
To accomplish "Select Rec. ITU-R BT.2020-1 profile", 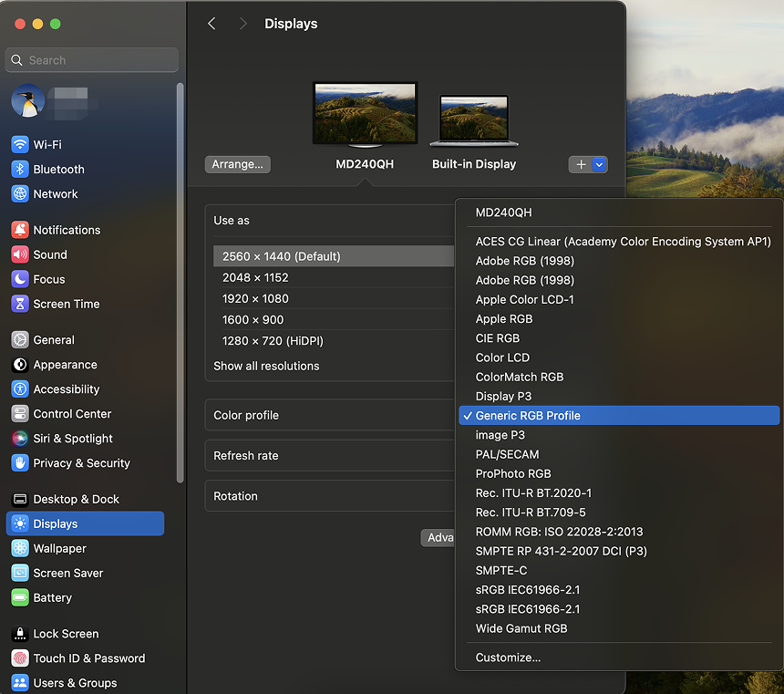I will click(x=619, y=492).
